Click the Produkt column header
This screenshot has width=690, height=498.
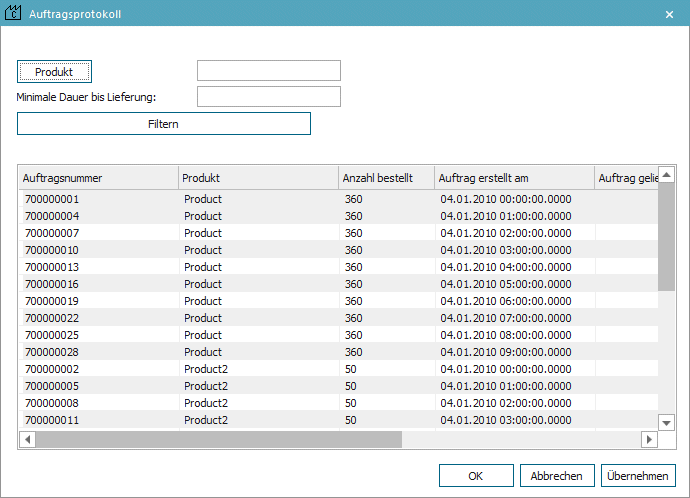tap(258, 178)
